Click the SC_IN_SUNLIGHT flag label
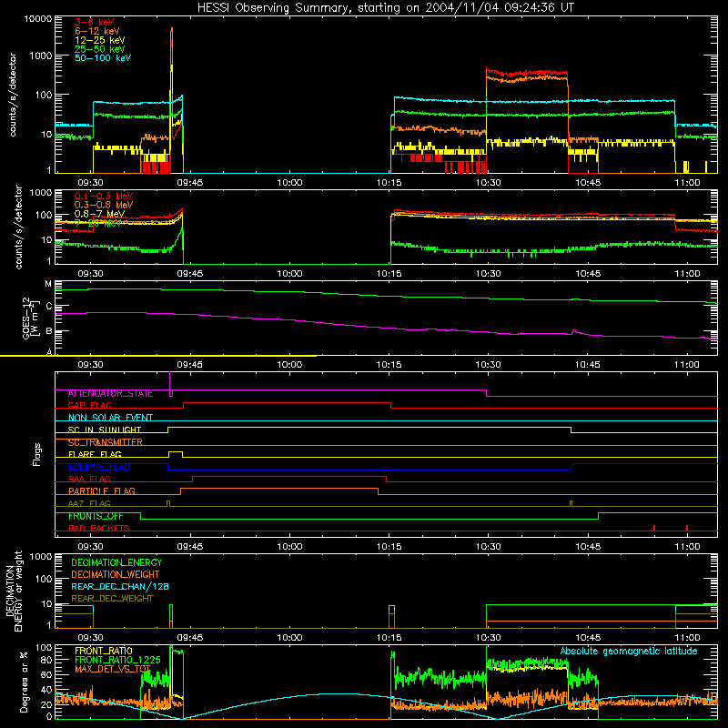Screen dimensions: 728x728 point(105,430)
